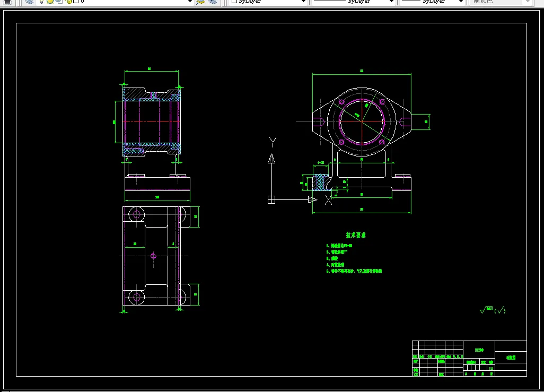Select the upper-left flange bolt hole

click(341, 102)
